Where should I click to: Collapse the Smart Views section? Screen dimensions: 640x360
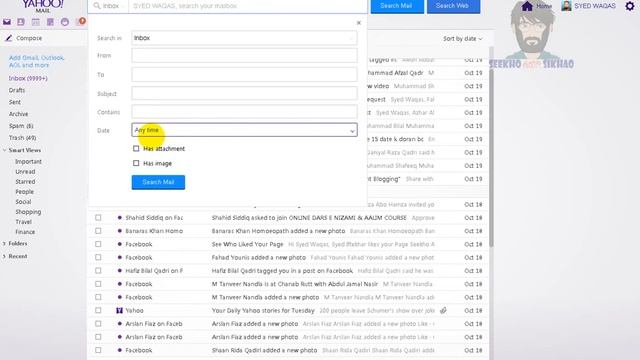[4, 150]
